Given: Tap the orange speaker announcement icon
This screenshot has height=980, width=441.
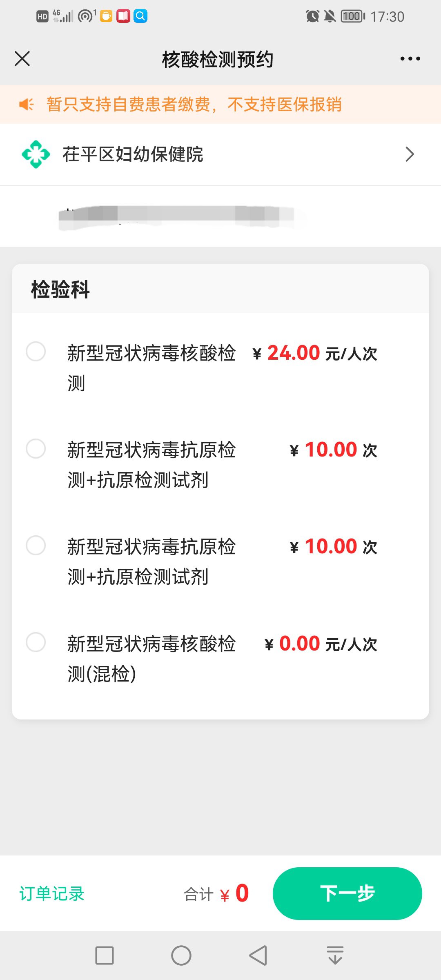Looking at the screenshot, I should [x=27, y=105].
